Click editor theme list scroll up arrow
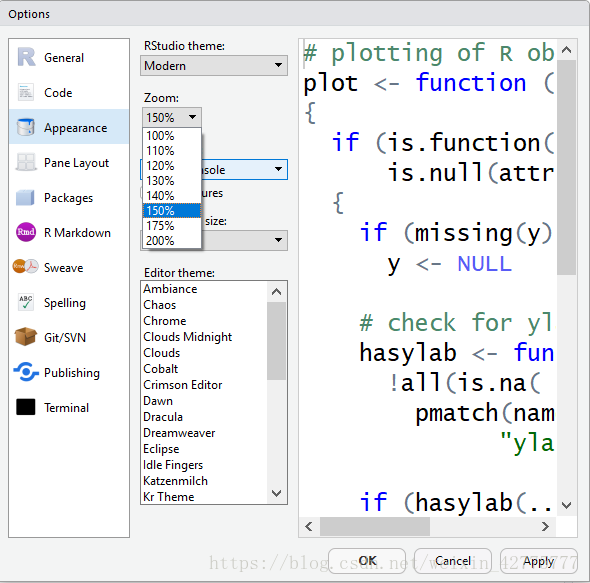 (x=277, y=291)
